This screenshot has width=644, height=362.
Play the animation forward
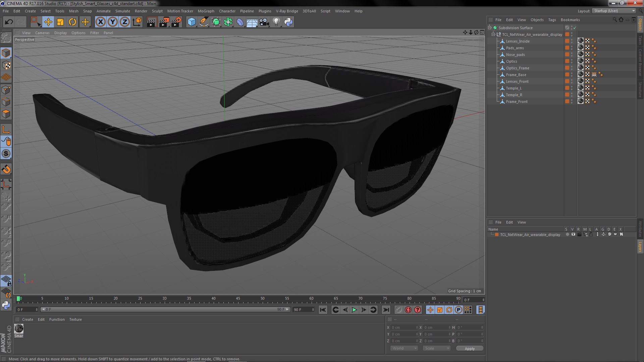pyautogui.click(x=354, y=310)
